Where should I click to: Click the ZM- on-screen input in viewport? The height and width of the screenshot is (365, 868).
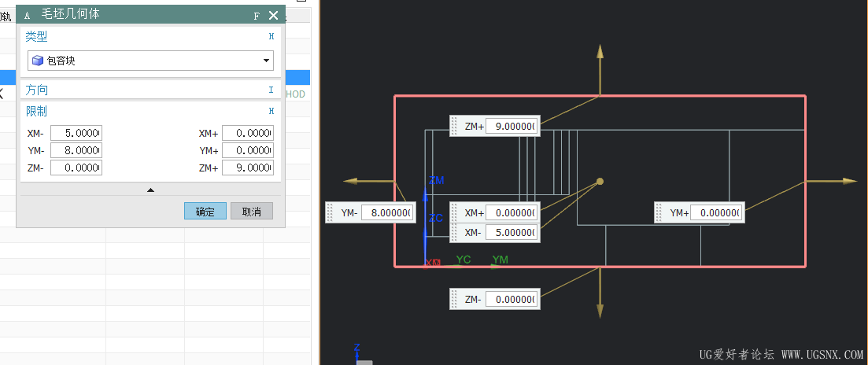click(x=512, y=299)
